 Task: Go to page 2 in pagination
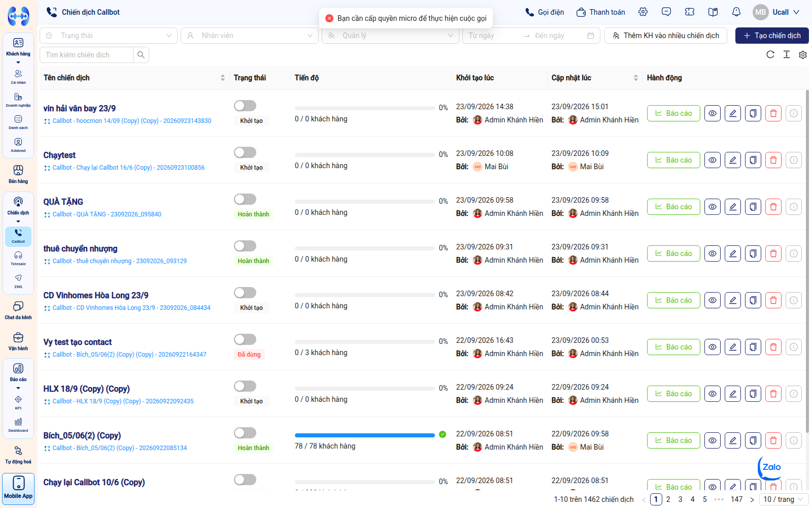668,499
